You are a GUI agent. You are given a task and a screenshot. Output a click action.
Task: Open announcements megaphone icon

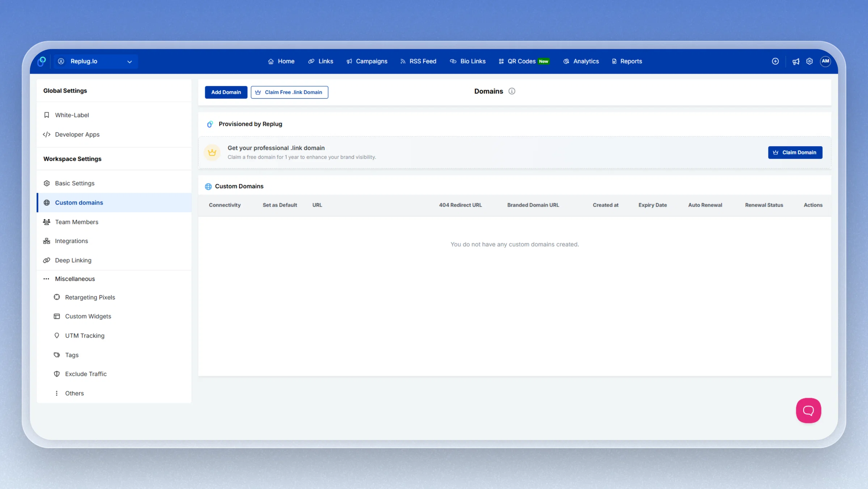click(x=796, y=62)
